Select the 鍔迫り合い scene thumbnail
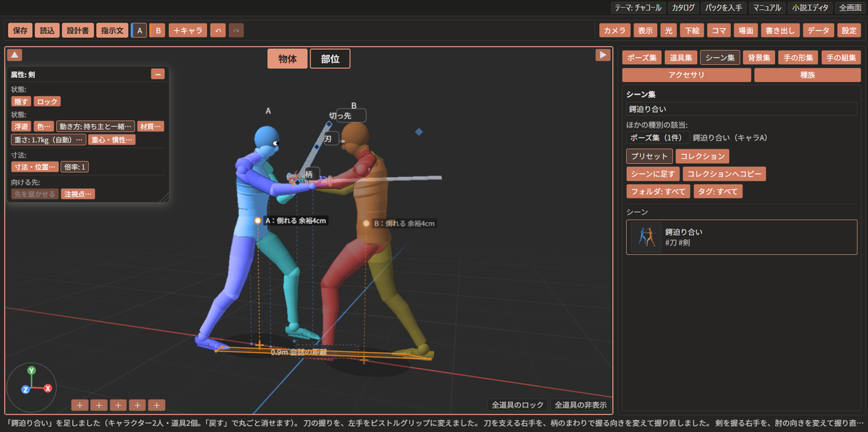This screenshot has height=432, width=868. (646, 237)
